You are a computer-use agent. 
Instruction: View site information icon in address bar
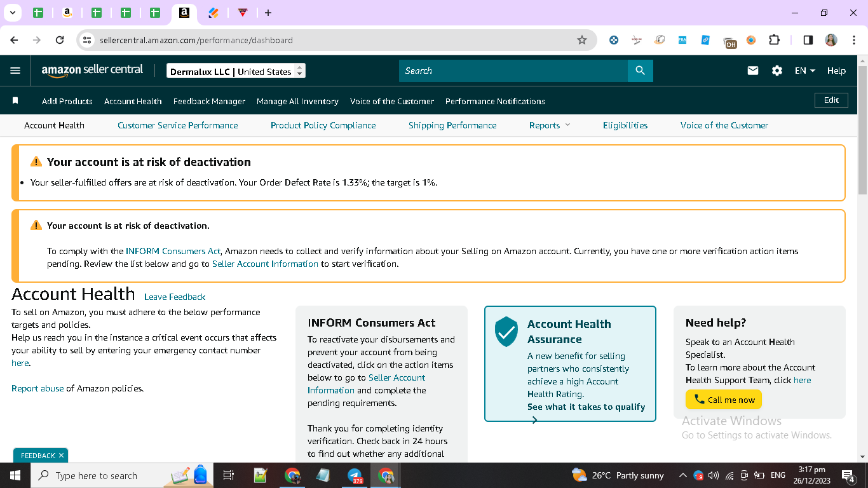87,40
